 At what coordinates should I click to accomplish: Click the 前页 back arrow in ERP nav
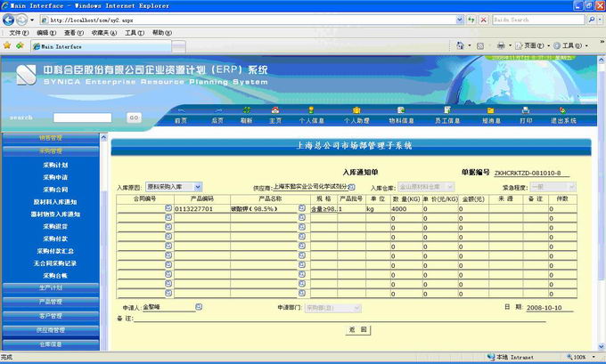tap(181, 110)
